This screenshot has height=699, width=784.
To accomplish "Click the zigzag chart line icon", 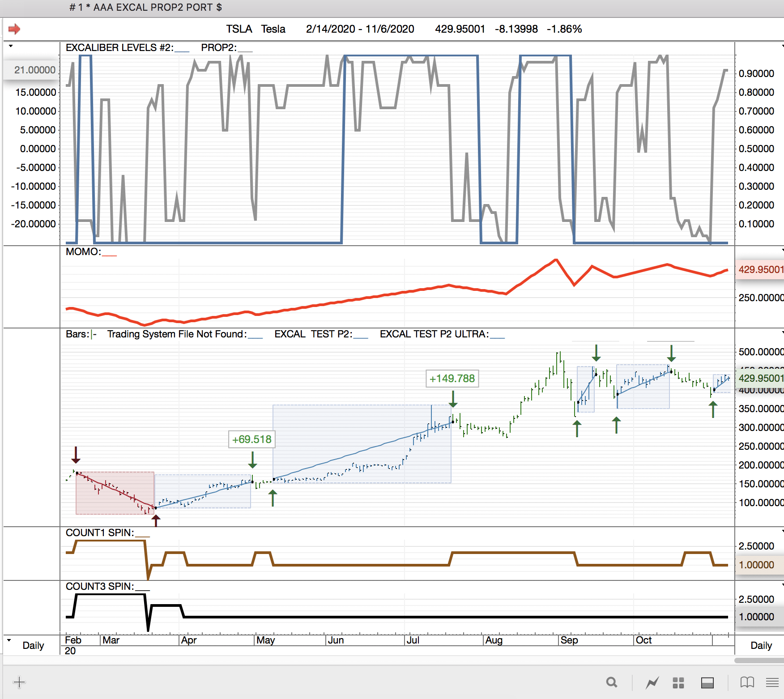I will pyautogui.click(x=652, y=682).
